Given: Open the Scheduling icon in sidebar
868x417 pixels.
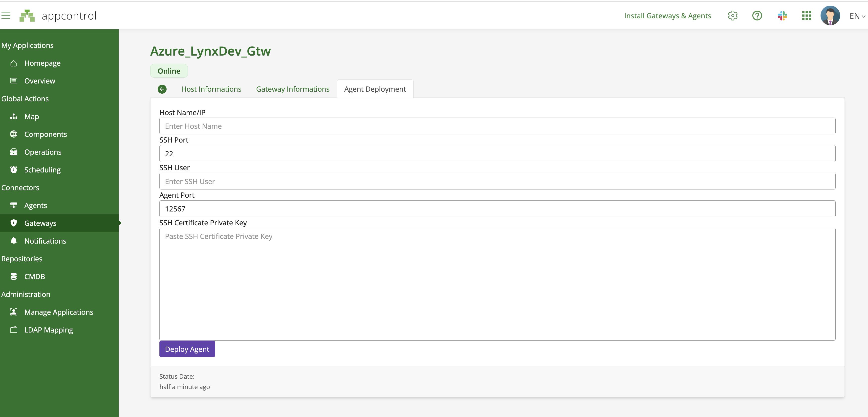Looking at the screenshot, I should 14,170.
